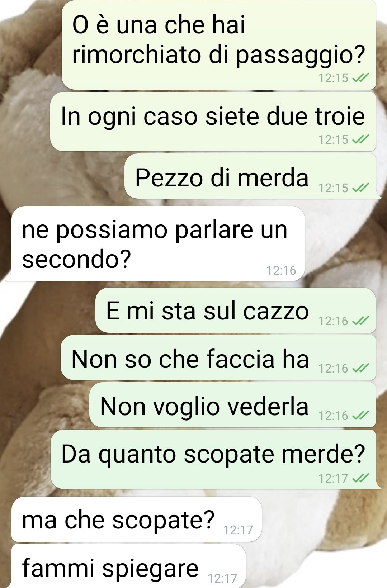Image resolution: width=387 pixels, height=588 pixels.
Task: Select the 'fammi spiegare' message bubble
Action: (129, 566)
